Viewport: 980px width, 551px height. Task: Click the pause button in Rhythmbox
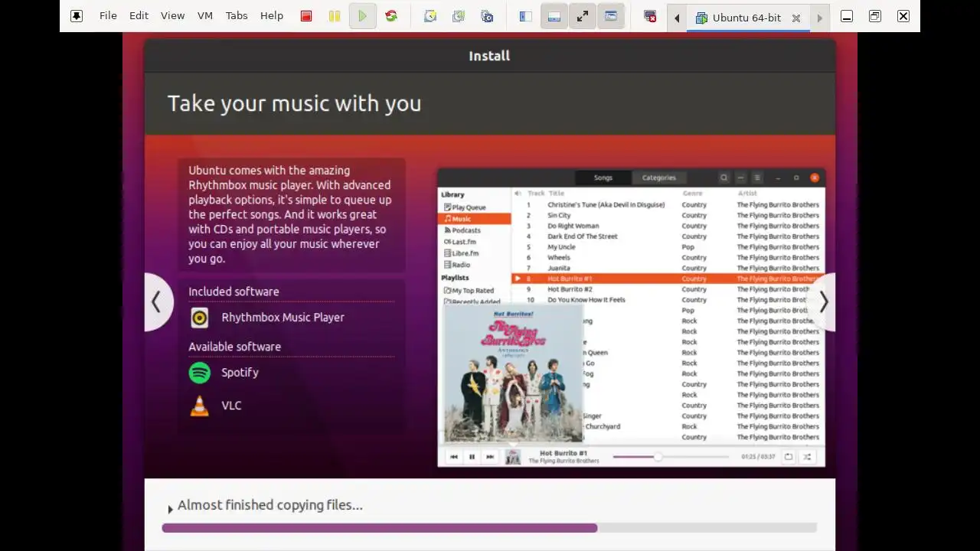click(472, 457)
